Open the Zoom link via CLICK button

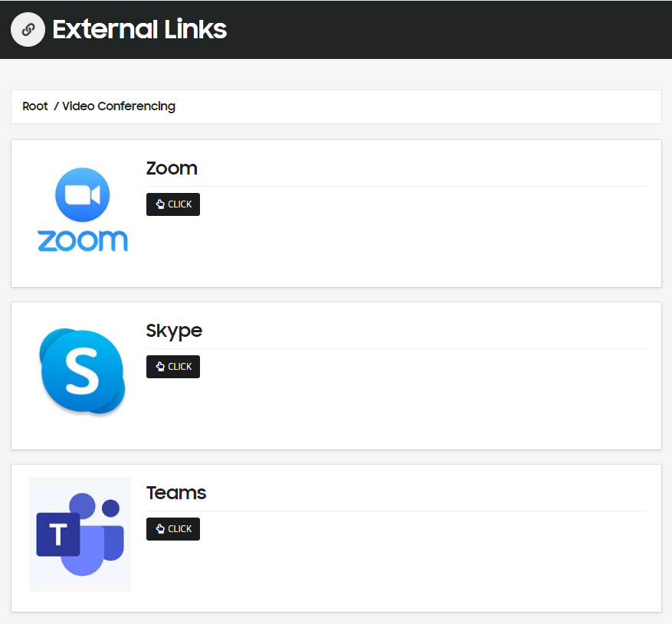[173, 204]
